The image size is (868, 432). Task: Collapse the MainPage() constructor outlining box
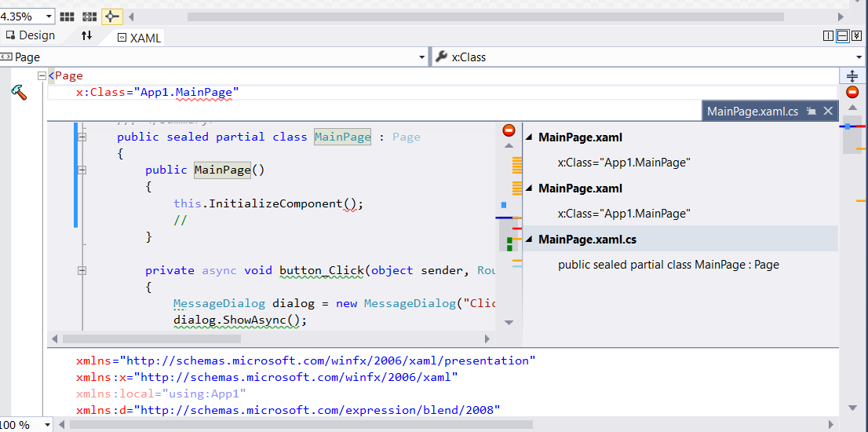point(82,170)
